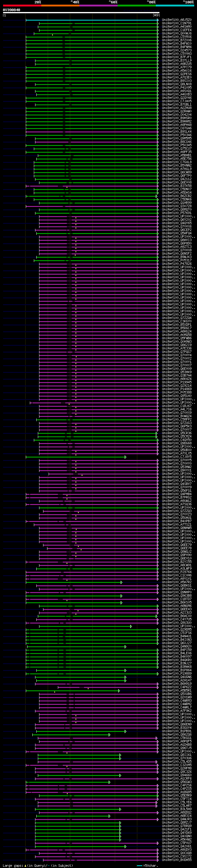Select hit label UniRef100_A7SQ36

pyautogui.click(x=177, y=504)
